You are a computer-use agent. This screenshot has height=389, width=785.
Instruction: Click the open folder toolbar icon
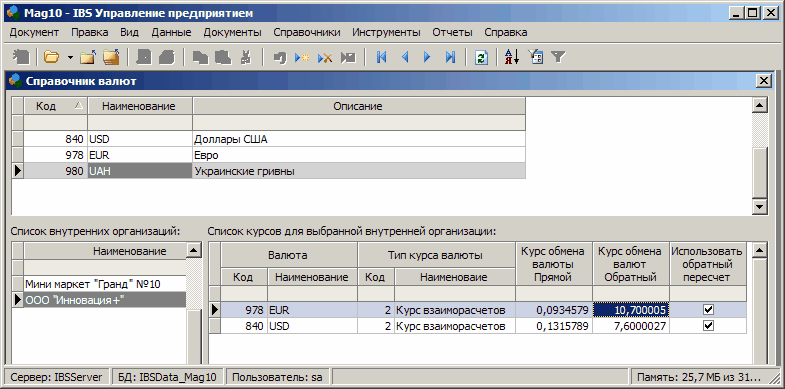51,57
